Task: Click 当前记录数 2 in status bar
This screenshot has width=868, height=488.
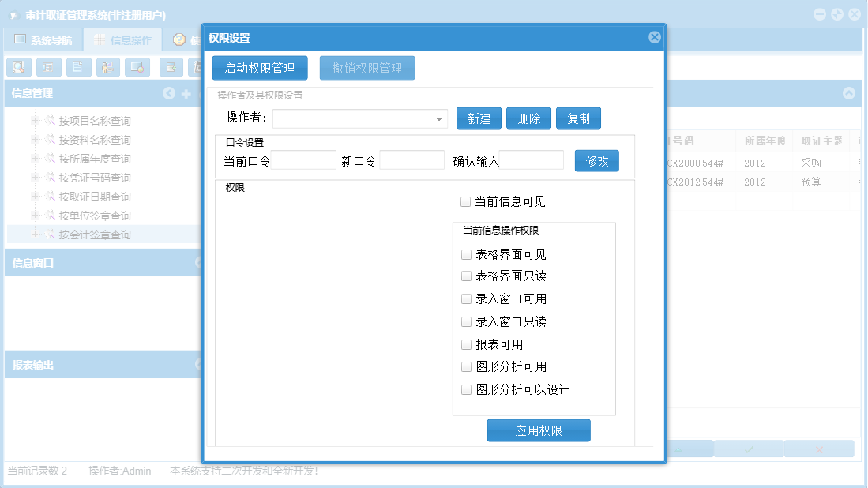Action: 37,471
